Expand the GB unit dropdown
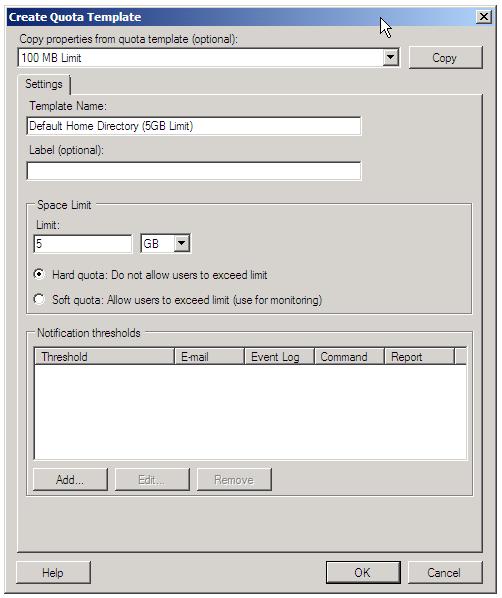The width and height of the screenshot is (502, 598). point(182,244)
